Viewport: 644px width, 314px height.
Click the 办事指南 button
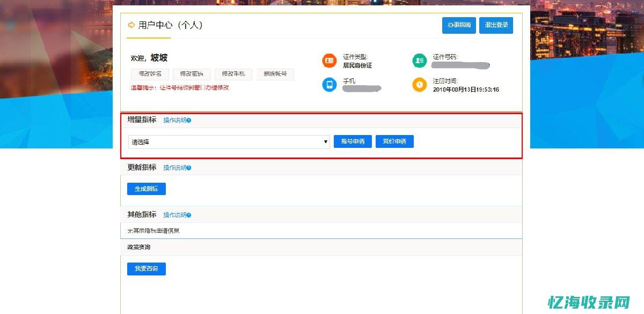click(459, 25)
